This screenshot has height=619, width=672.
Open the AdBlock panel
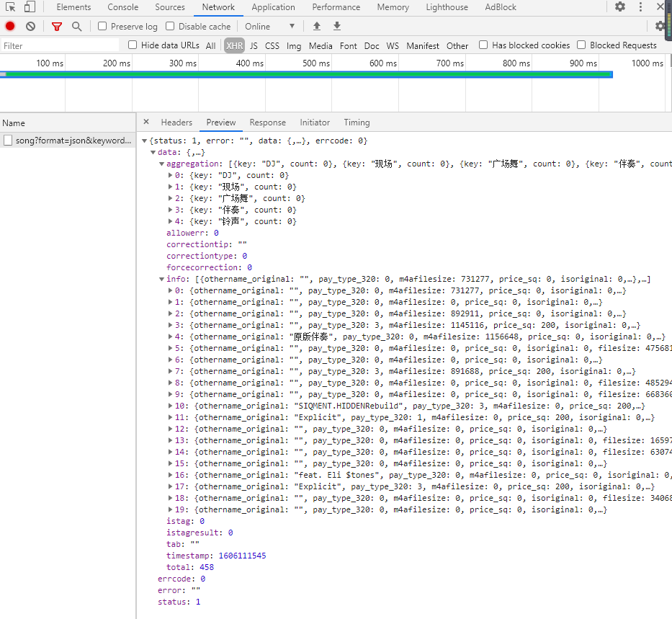(500, 7)
